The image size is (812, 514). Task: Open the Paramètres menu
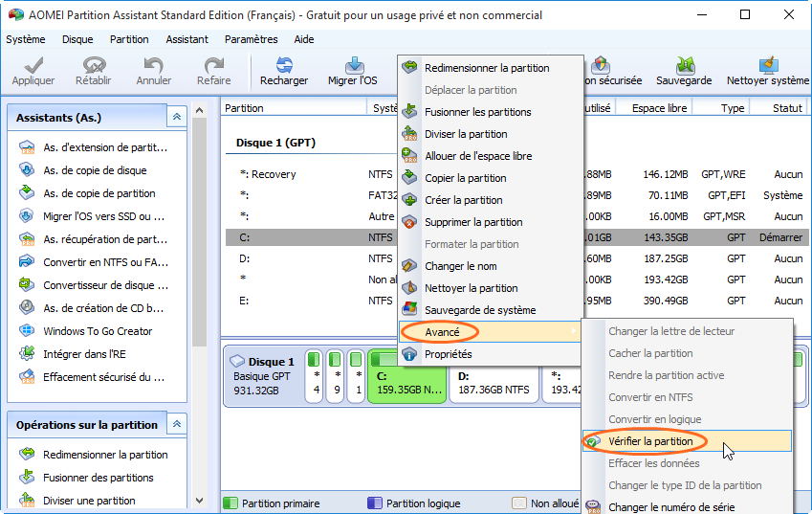[252, 39]
